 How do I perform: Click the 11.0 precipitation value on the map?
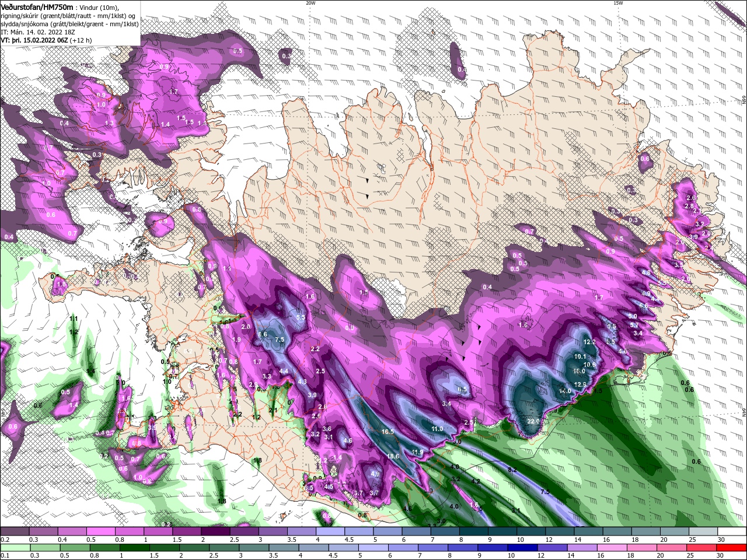[x=437, y=429]
